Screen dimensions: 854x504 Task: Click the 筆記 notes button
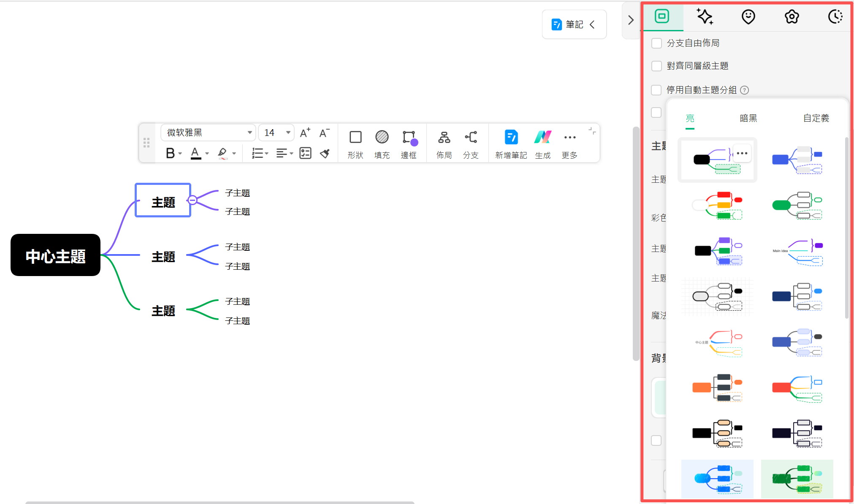573,24
